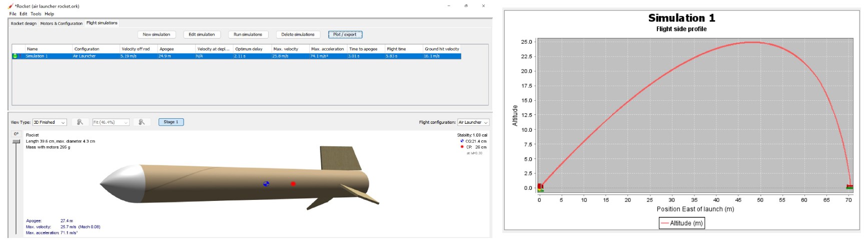Select the Simulation 1 row in the table

tap(236, 56)
